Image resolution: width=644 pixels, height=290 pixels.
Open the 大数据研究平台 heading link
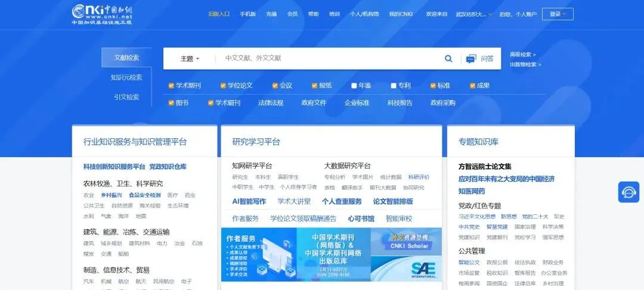347,166
